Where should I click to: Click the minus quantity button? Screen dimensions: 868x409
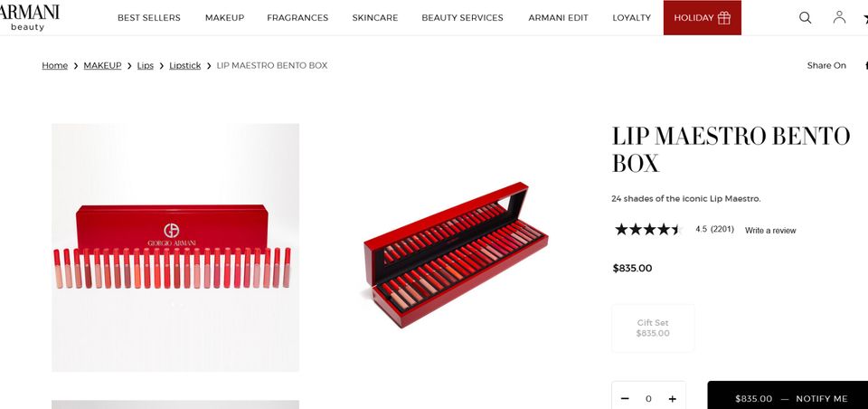click(x=625, y=398)
